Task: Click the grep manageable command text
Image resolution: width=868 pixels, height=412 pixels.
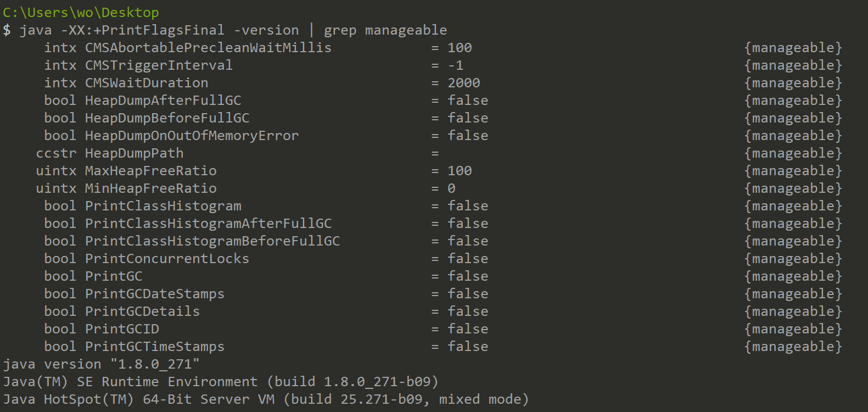Action: [x=385, y=30]
